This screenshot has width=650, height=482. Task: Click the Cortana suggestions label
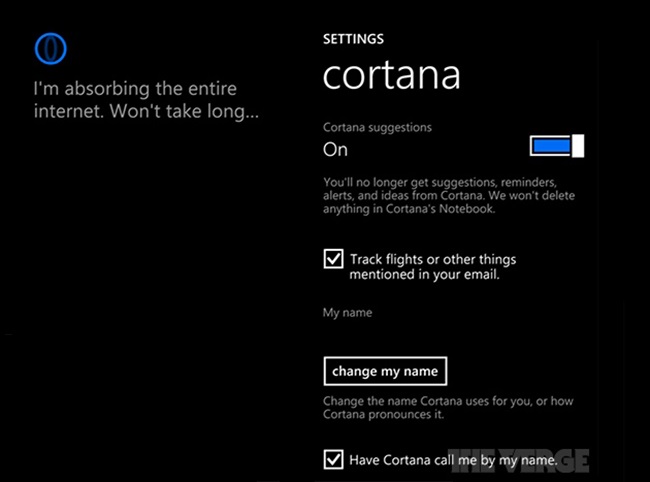click(377, 127)
